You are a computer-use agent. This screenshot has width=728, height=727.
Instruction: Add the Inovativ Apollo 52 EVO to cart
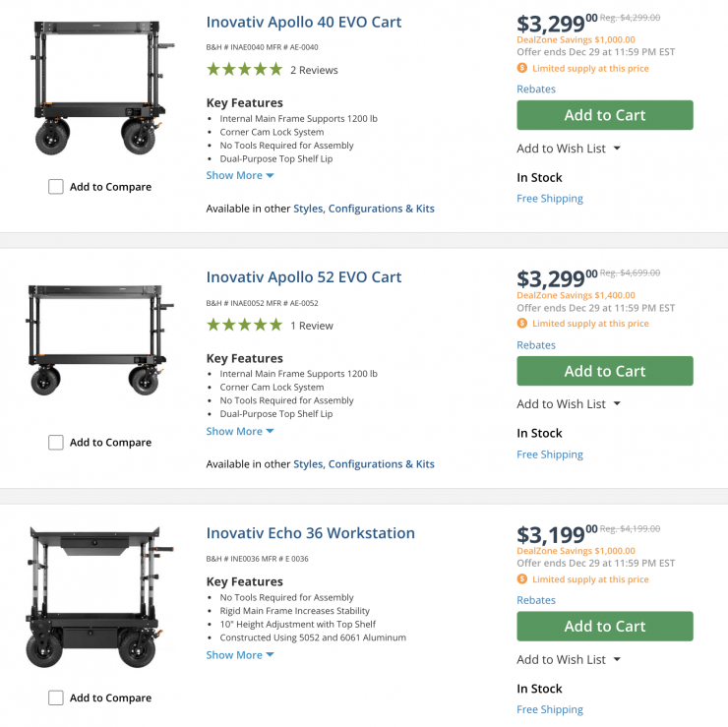pyautogui.click(x=604, y=371)
